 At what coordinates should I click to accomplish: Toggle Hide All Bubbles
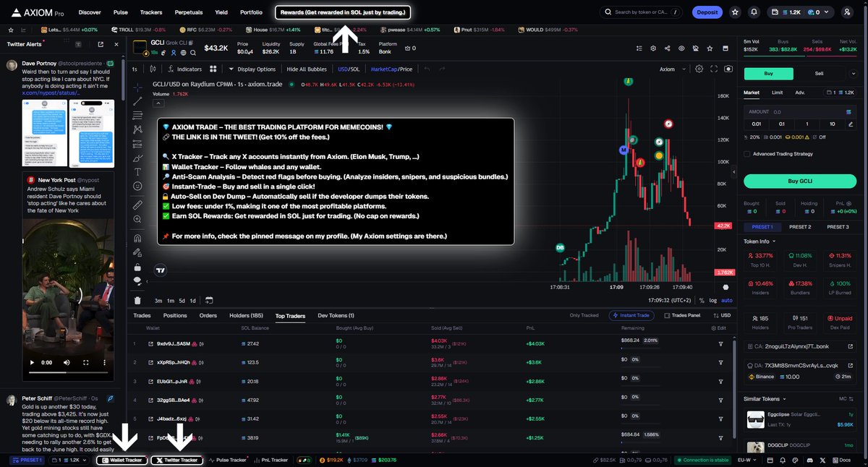coord(307,69)
